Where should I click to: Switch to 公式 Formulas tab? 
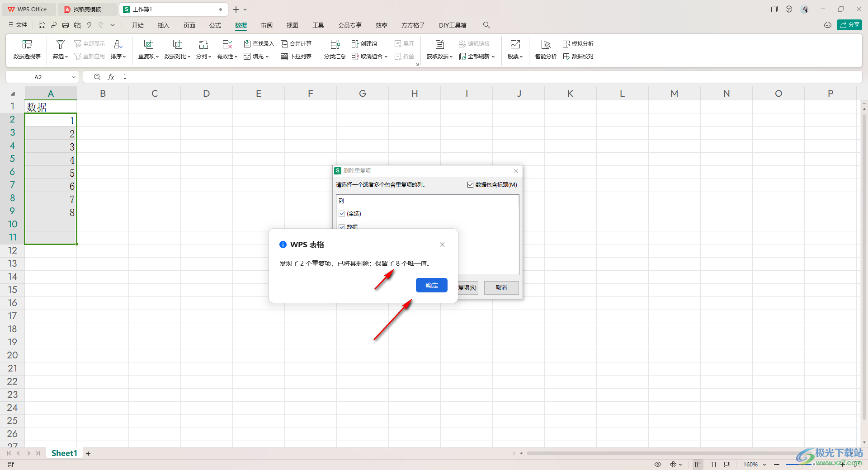215,25
